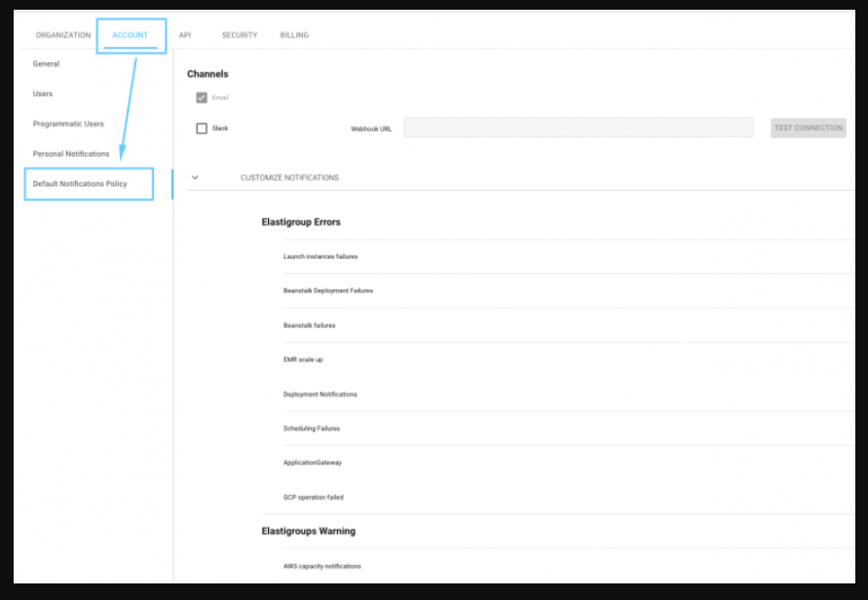Open General settings in sidebar
Viewport: 868px width, 600px height.
46,64
